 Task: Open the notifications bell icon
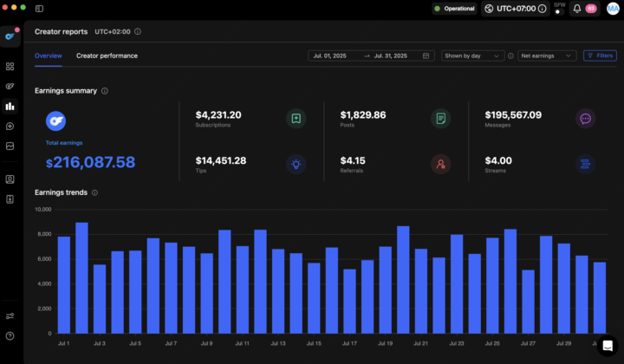click(x=577, y=9)
